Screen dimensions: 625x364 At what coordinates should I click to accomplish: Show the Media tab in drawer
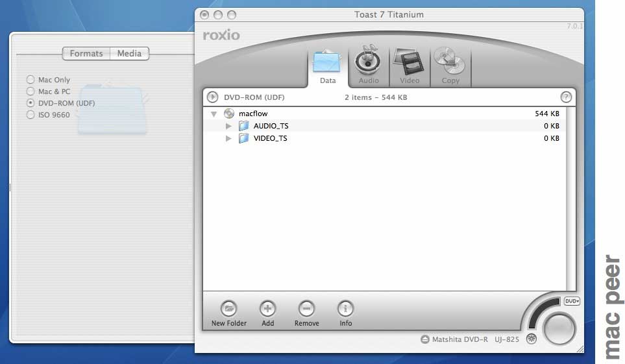[x=129, y=53]
